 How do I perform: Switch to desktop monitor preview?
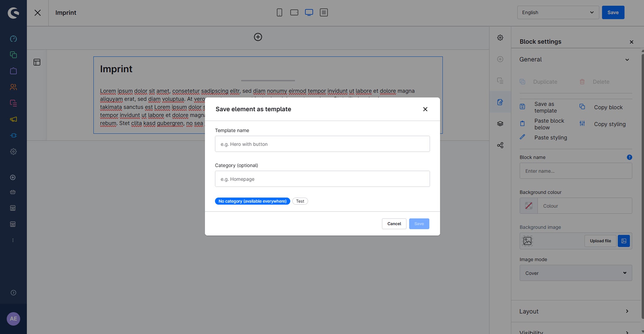[x=309, y=12]
